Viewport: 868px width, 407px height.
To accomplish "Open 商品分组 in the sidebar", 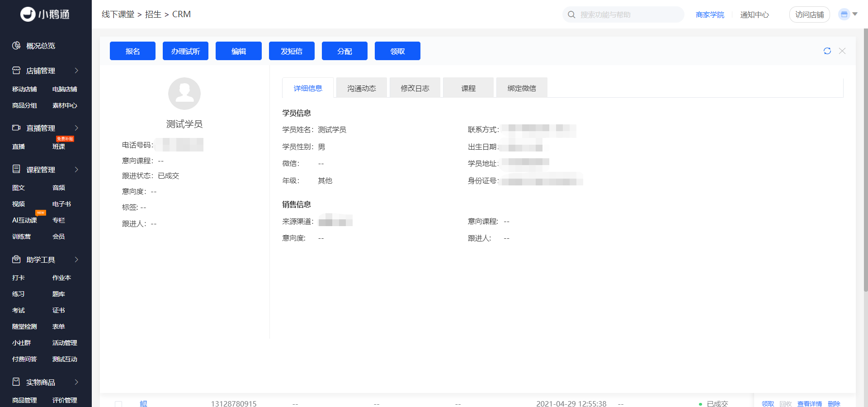I will point(24,105).
